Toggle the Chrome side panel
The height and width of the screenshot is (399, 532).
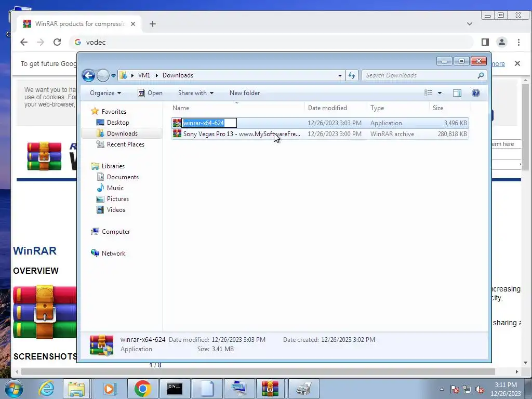click(485, 42)
